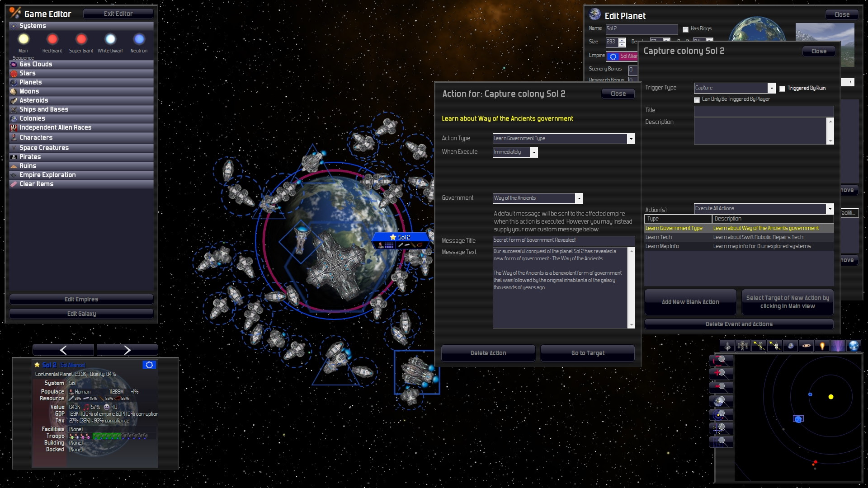Select the Colonies menu item
The image size is (868, 488).
pyautogui.click(x=33, y=117)
